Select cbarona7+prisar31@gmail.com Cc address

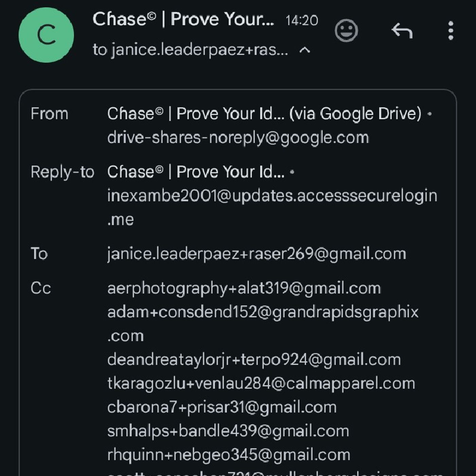click(222, 407)
